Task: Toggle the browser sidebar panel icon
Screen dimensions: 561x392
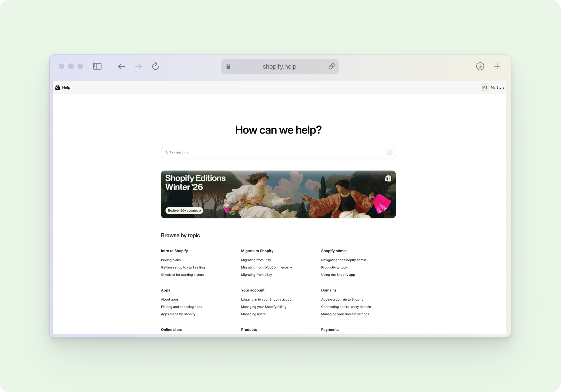Action: pyautogui.click(x=97, y=66)
